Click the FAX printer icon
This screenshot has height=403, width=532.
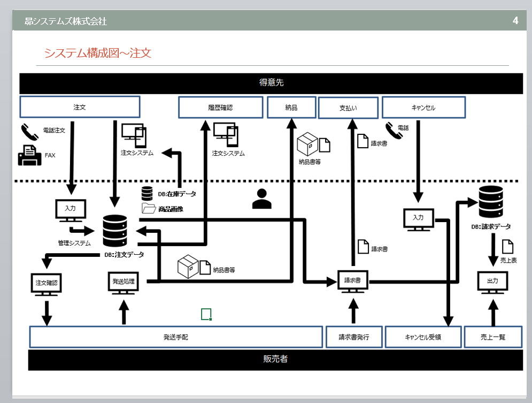30,155
